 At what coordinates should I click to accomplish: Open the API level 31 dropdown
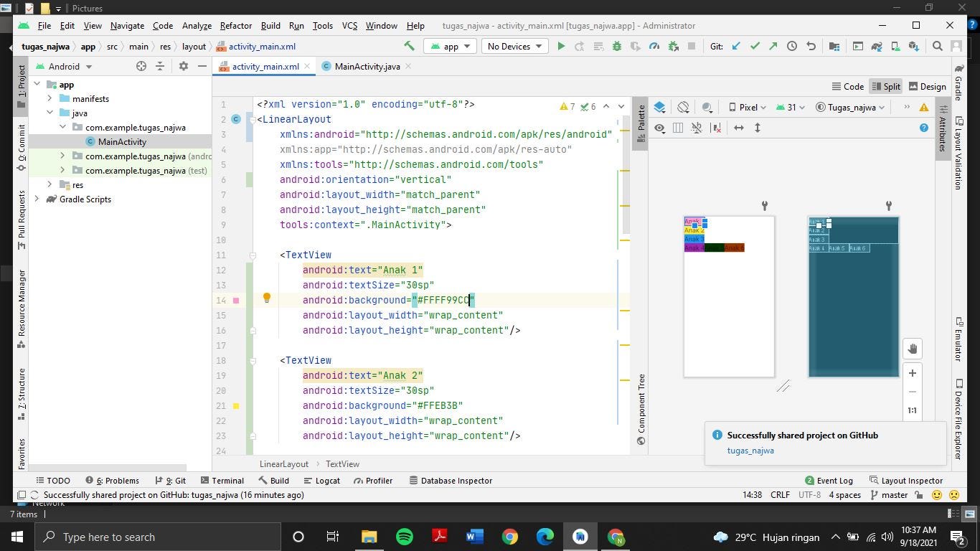click(789, 107)
